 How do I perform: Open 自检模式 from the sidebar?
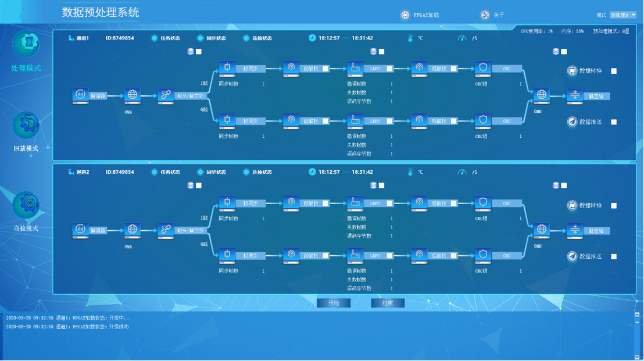pos(26,204)
